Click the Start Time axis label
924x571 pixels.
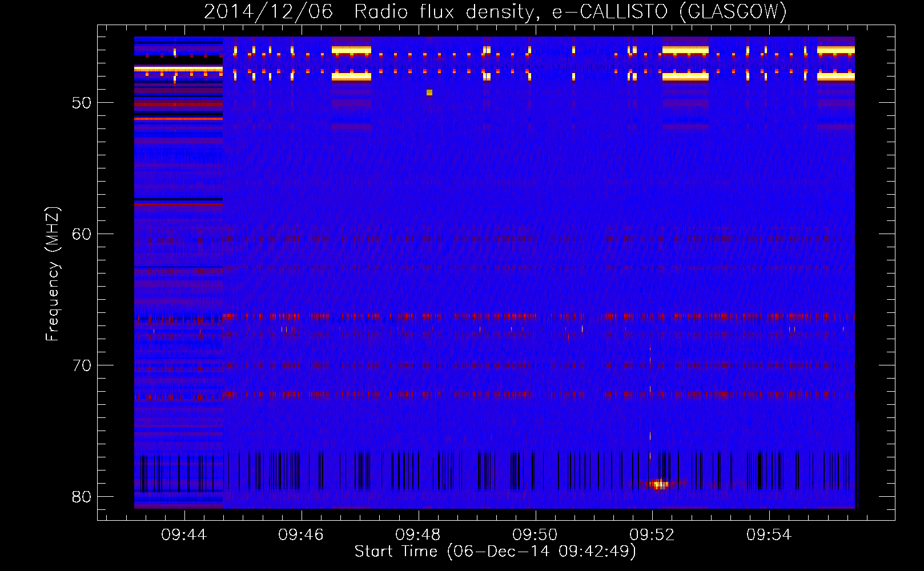point(495,552)
